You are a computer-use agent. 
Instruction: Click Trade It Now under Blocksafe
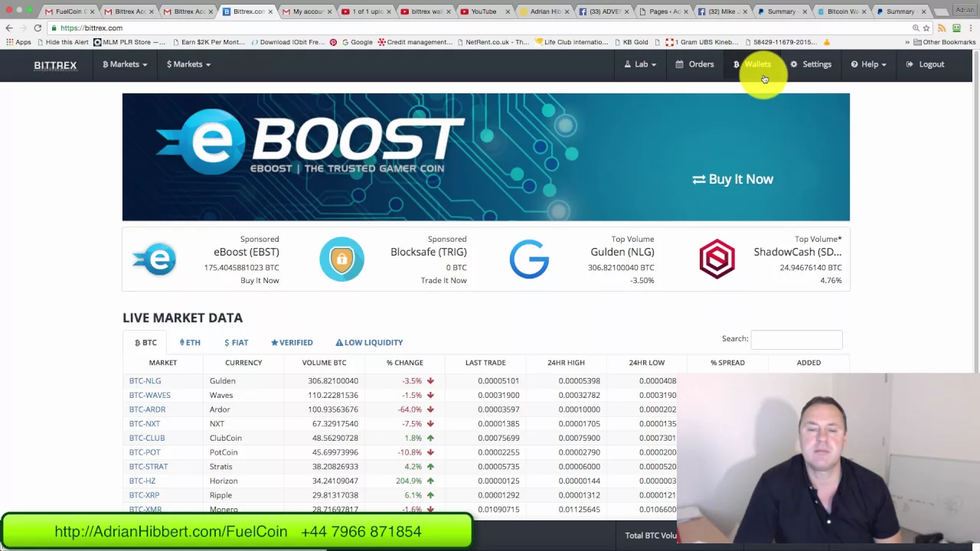tap(443, 280)
